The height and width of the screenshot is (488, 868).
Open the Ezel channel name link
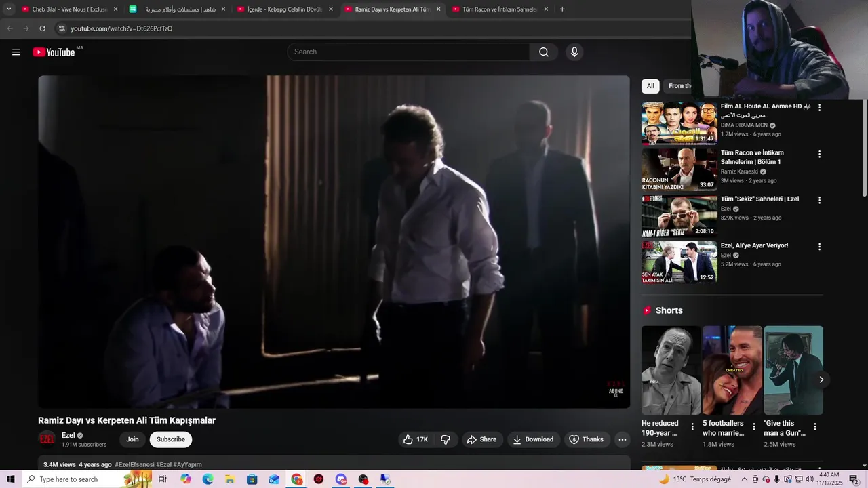pos(68,435)
